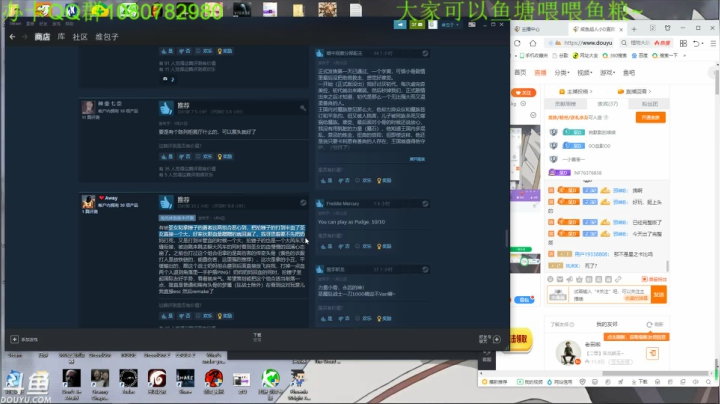This screenshot has width=720, height=404.
Task: Give an award to Away's review
Action: (225, 316)
